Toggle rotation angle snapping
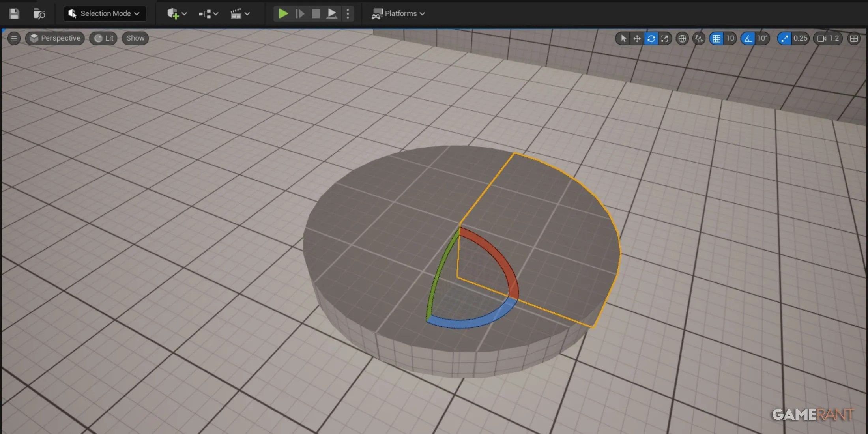This screenshot has height=434, width=868. [x=748, y=39]
